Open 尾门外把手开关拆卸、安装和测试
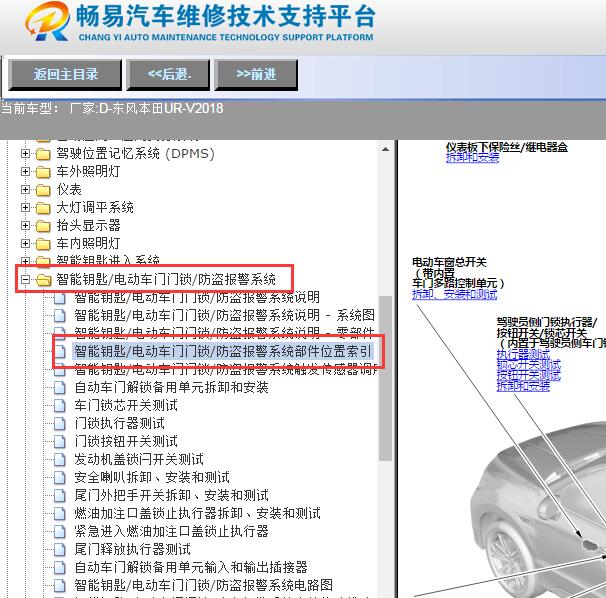 pos(172,495)
